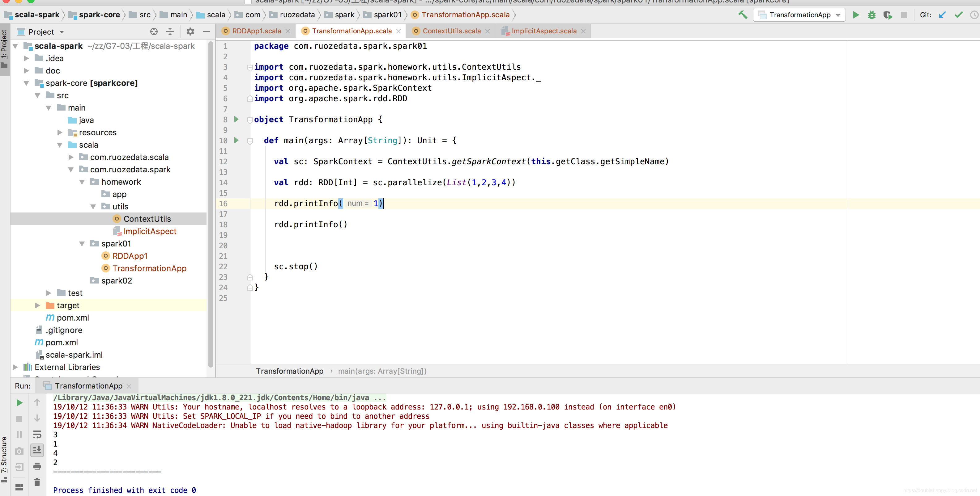Viewport: 980px width, 496px height.
Task: Switch to the ContextUtils.scala editor tab
Action: [451, 31]
